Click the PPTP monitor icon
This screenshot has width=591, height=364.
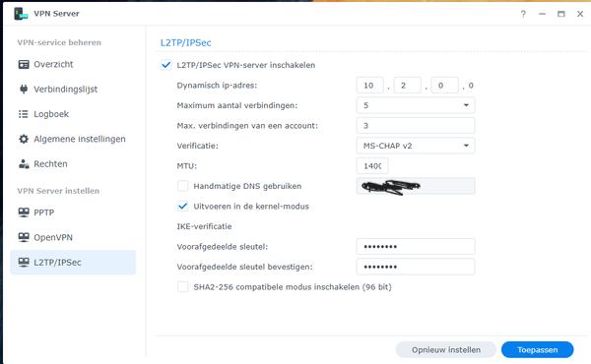point(24,212)
